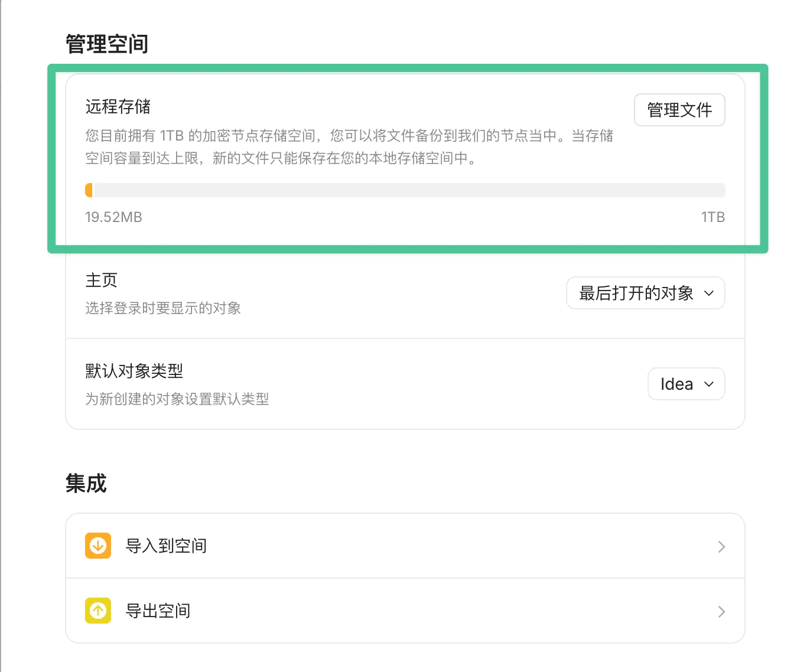Click the orange import download icon
The image size is (807, 672).
pyautogui.click(x=98, y=546)
